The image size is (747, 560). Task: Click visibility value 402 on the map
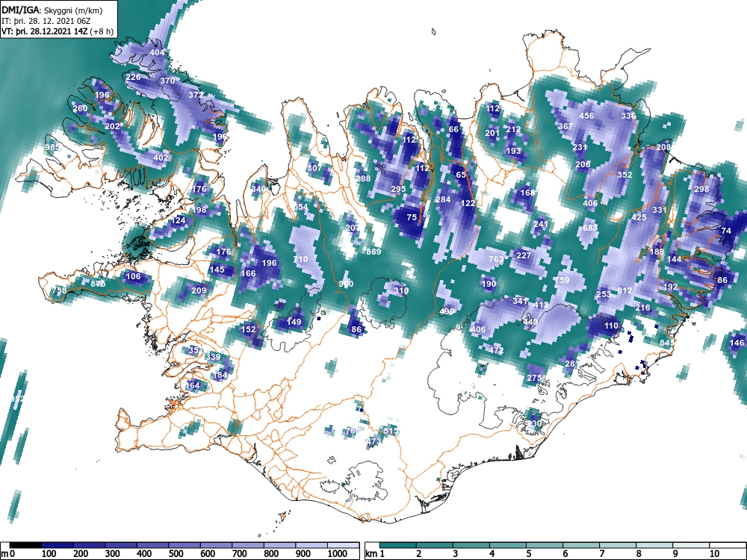(x=161, y=158)
